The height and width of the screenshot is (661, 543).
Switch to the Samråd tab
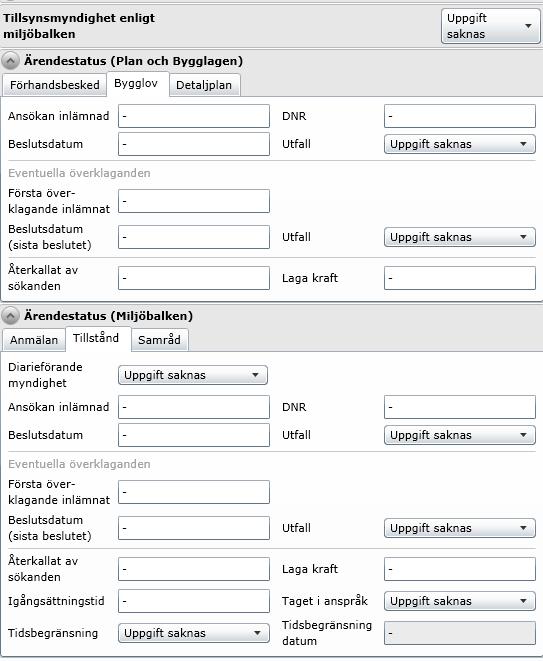coord(159,340)
